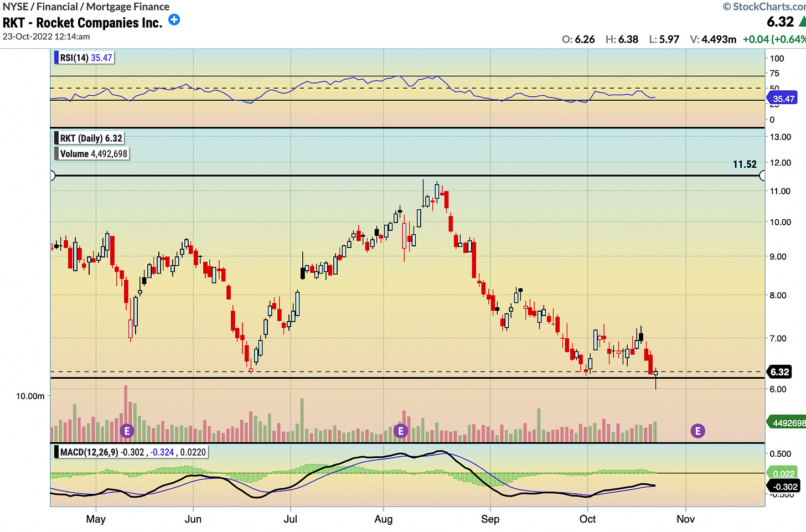Click the Jun label on date axis

(193, 519)
